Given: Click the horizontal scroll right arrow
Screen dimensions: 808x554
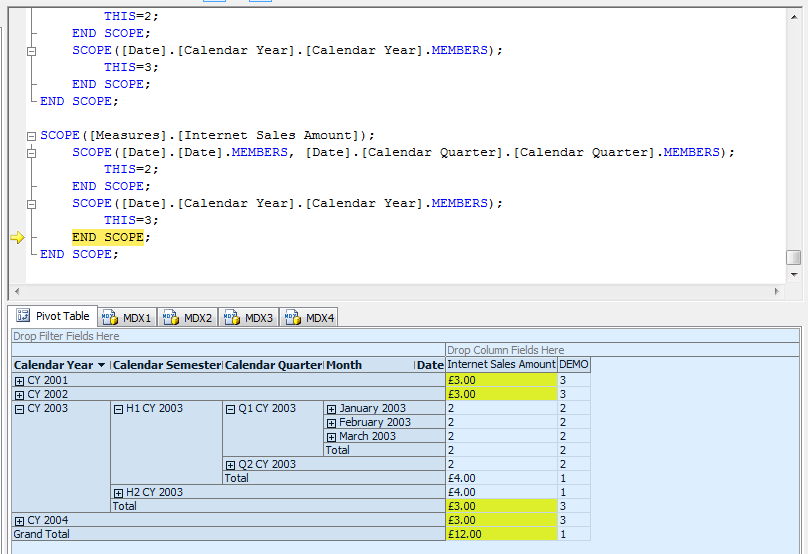Looking at the screenshot, I should pos(777,291).
